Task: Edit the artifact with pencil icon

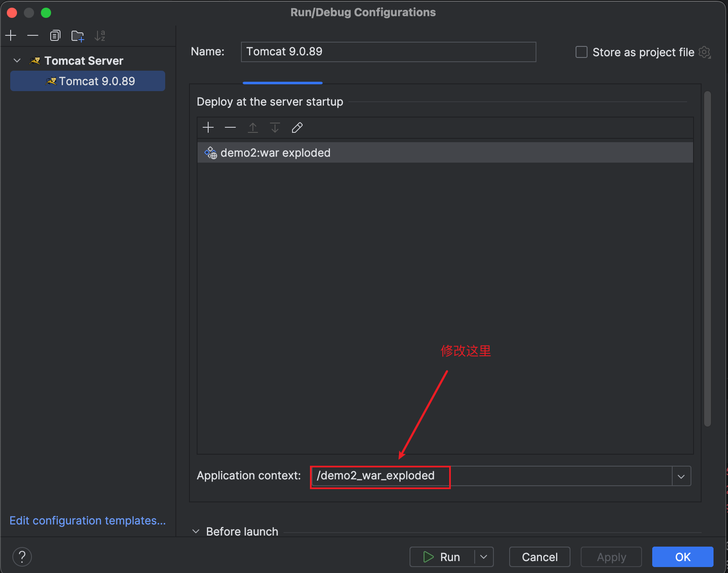Action: point(297,127)
